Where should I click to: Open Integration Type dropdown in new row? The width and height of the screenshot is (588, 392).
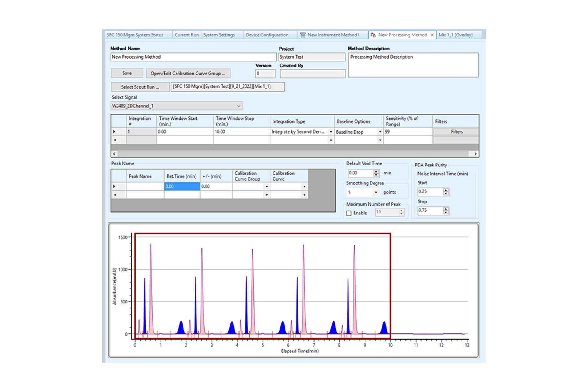click(x=331, y=140)
